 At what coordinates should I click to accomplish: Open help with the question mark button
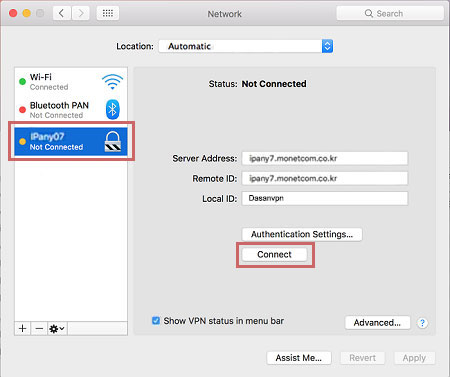click(422, 323)
